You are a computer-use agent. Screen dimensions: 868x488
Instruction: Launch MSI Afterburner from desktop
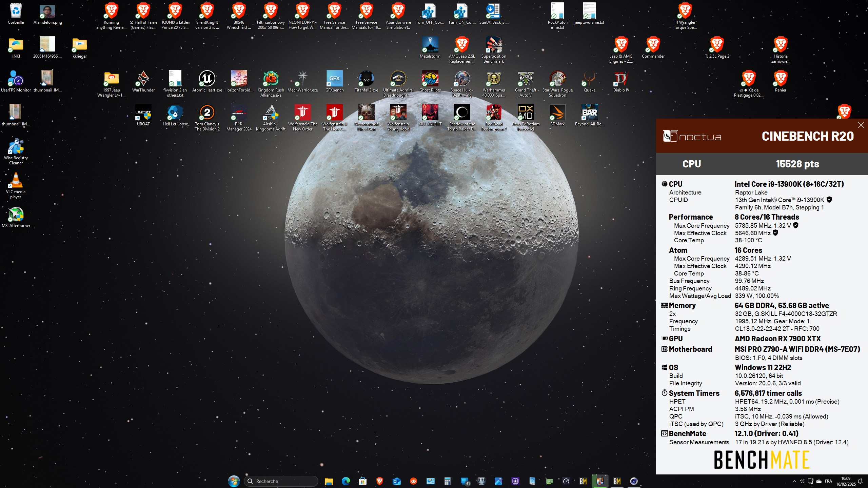[x=16, y=218]
